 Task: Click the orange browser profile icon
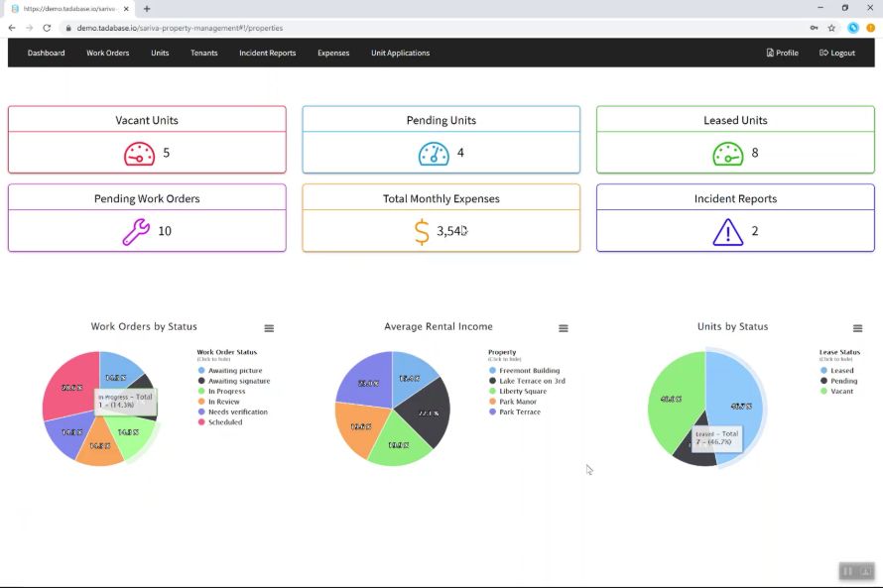click(871, 28)
